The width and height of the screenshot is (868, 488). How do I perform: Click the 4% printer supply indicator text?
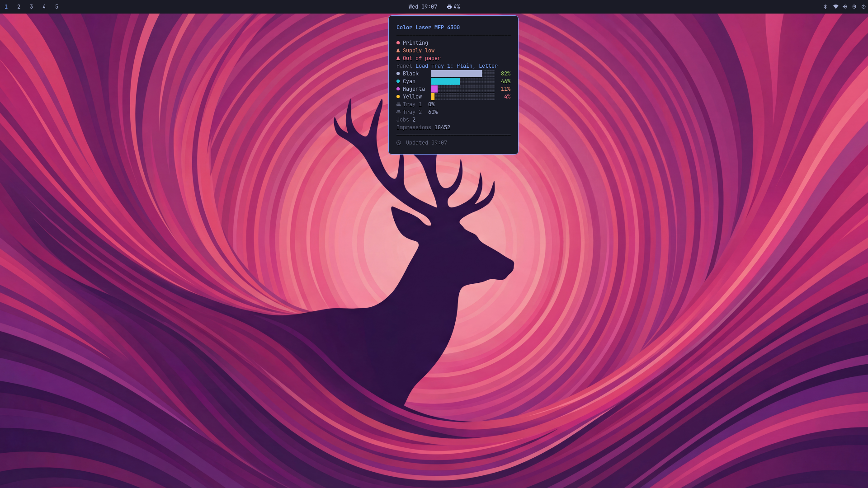pos(457,7)
